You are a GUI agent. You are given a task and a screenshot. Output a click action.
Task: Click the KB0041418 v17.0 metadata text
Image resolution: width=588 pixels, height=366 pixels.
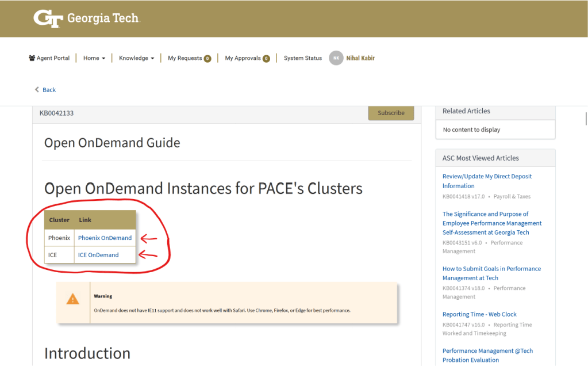tap(463, 196)
